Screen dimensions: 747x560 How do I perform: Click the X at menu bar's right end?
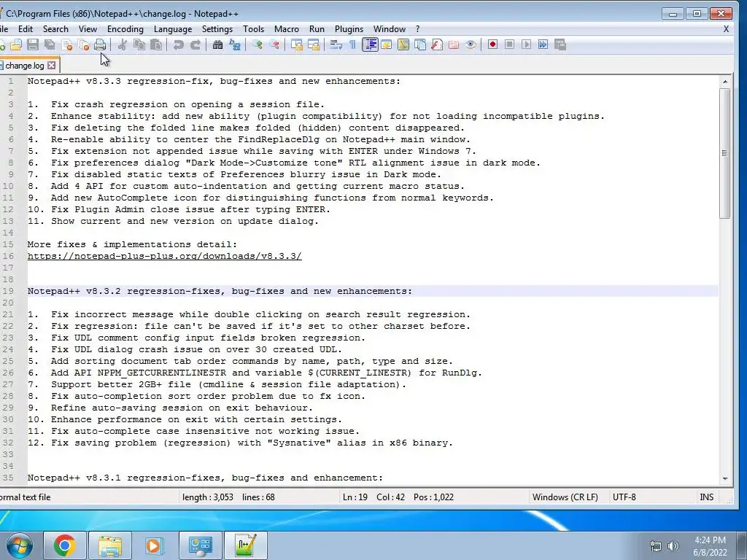[726, 29]
